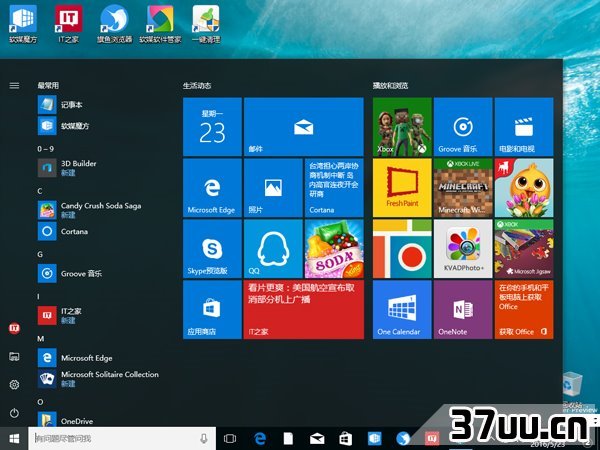Click the 生活动态 group header
600x450 pixels.
tap(197, 86)
